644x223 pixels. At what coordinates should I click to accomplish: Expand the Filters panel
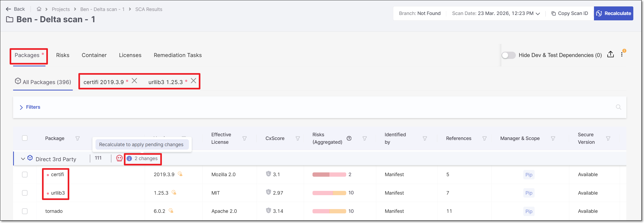point(30,107)
